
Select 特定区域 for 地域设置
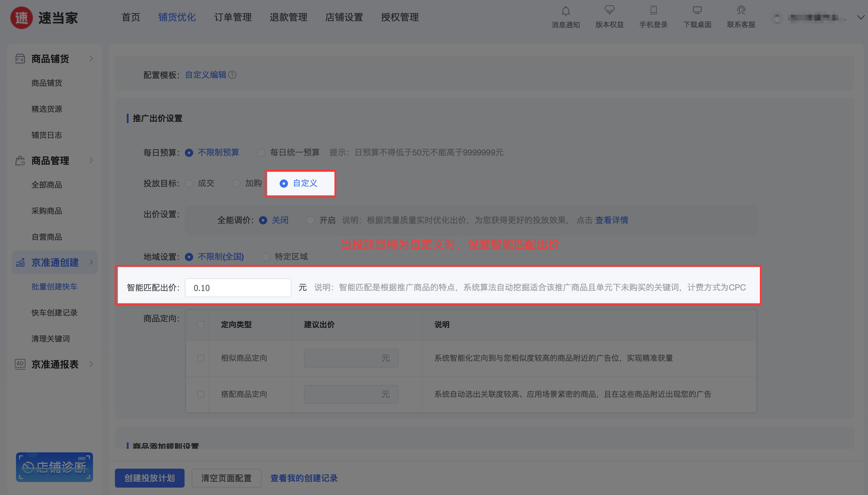(x=266, y=257)
